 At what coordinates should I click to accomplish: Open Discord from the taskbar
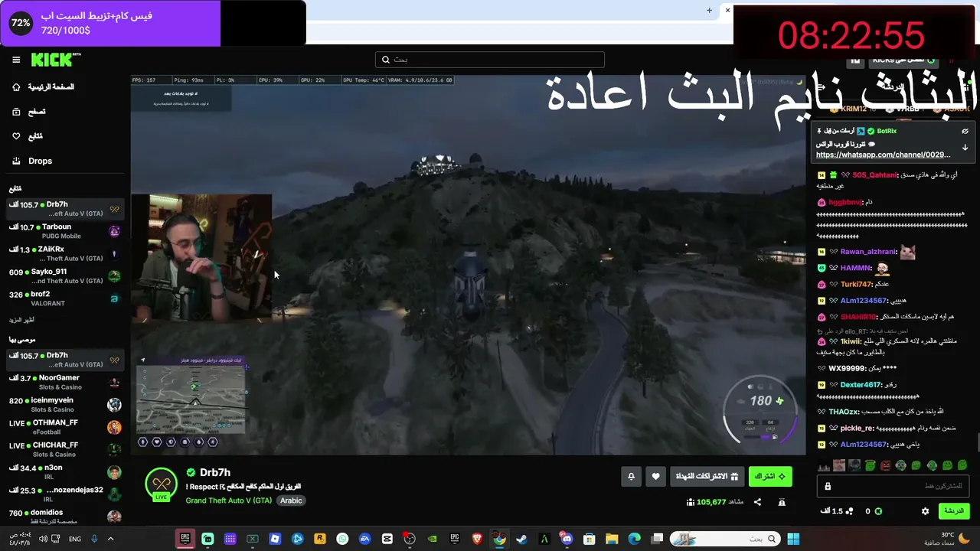(567, 539)
